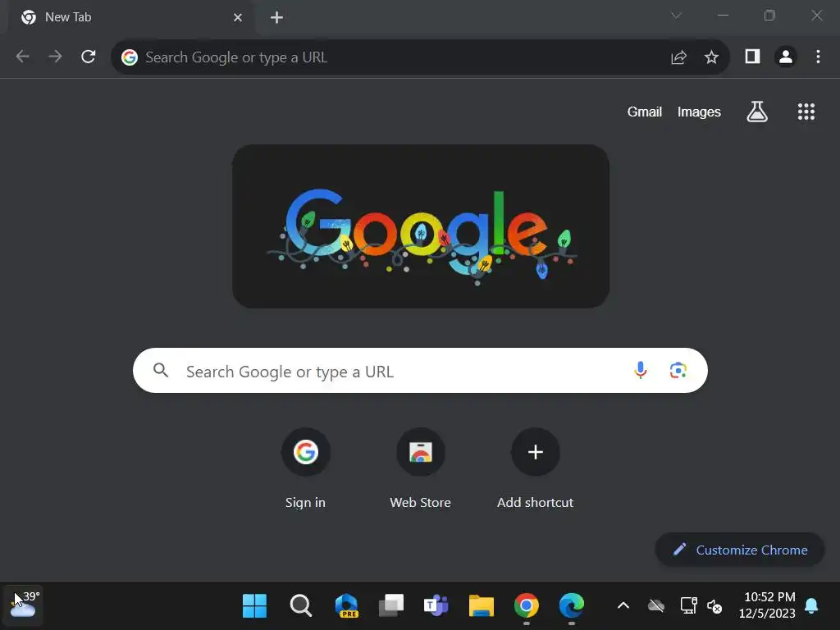Open the Web Store shortcut
This screenshot has height=630, width=840.
(421, 468)
